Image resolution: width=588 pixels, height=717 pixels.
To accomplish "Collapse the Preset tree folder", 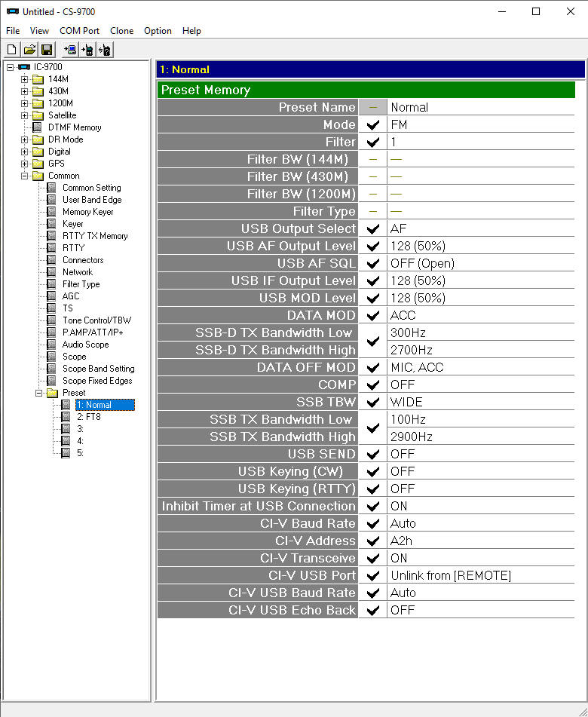I will (39, 393).
